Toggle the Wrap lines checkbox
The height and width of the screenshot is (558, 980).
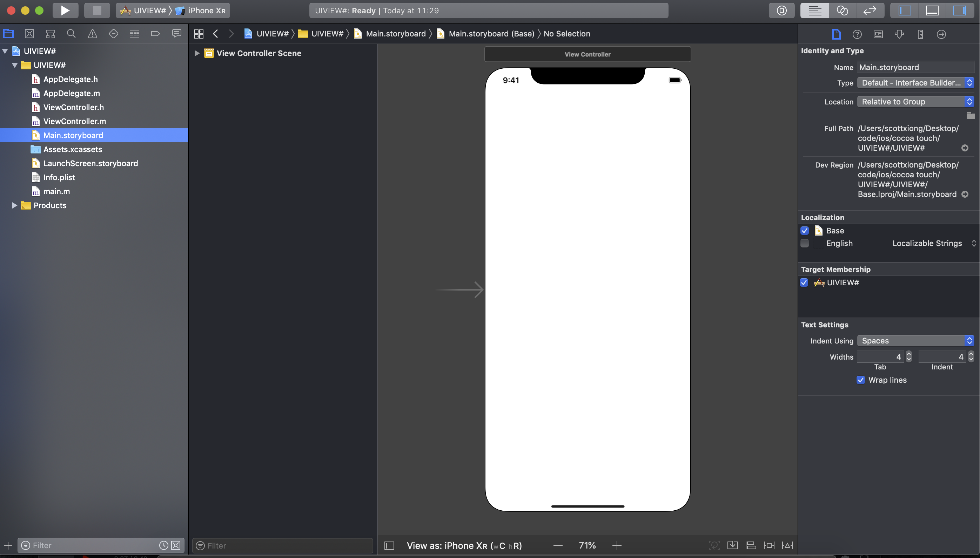tap(861, 380)
